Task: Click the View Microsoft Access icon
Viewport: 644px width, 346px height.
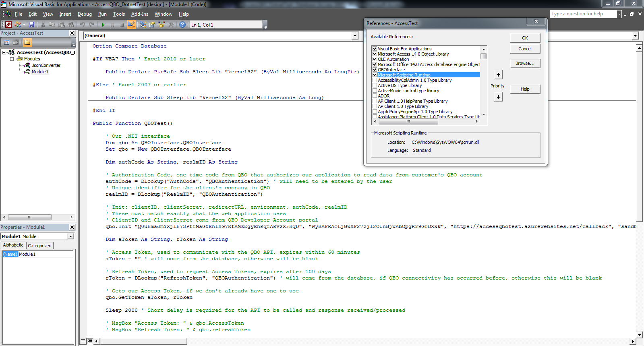Action: [8, 25]
